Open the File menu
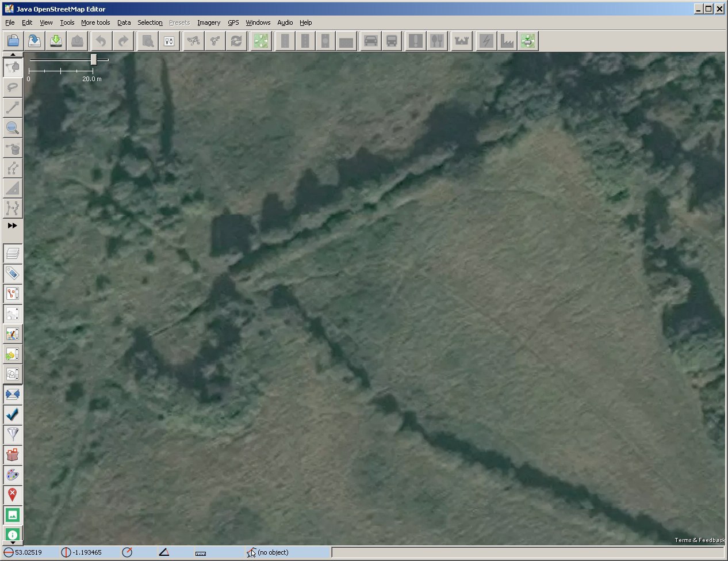The height and width of the screenshot is (561, 728). [x=10, y=22]
